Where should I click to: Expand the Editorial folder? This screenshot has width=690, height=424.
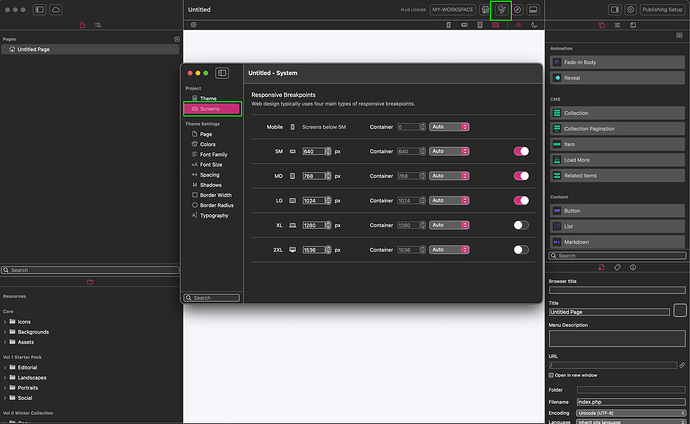(5, 367)
